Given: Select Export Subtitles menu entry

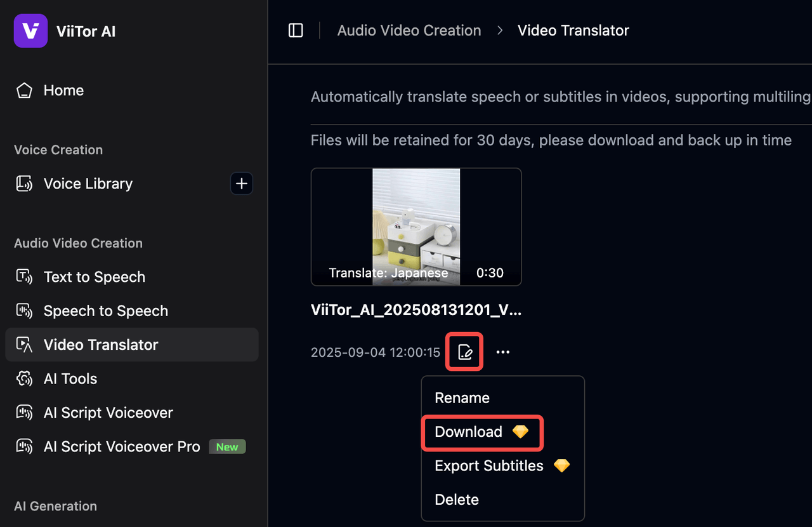Looking at the screenshot, I should pos(489,466).
